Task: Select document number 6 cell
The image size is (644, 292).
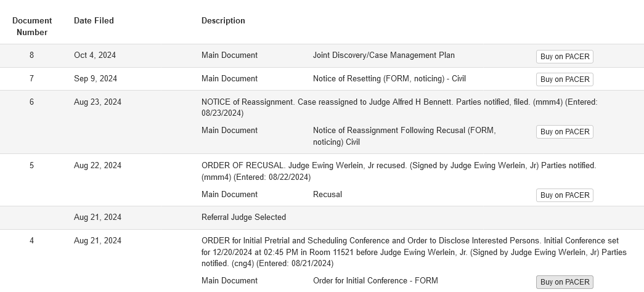Action: pos(31,102)
